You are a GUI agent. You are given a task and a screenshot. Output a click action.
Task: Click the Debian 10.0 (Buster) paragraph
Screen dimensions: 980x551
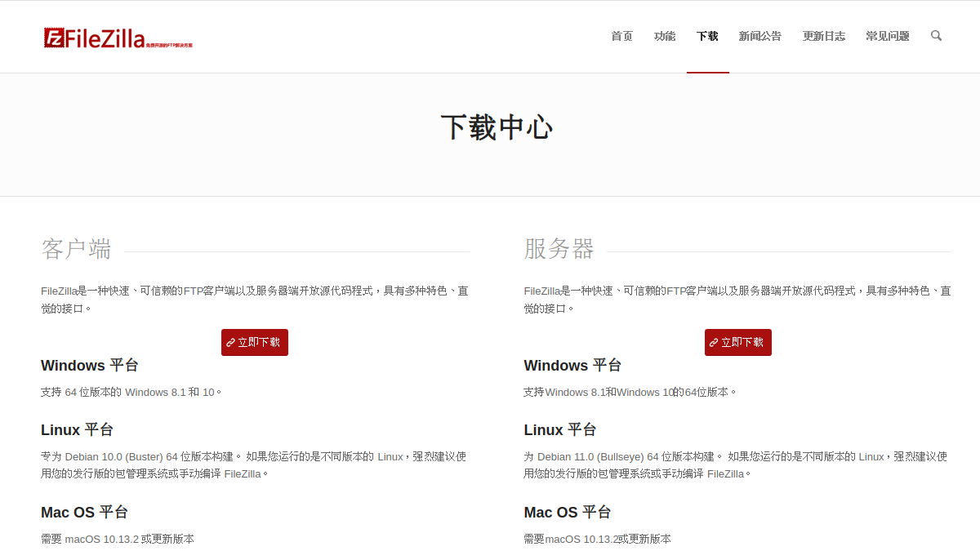pos(255,465)
